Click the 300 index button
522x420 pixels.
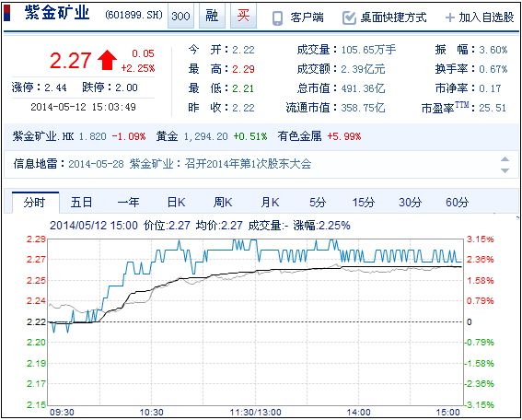coord(180,16)
